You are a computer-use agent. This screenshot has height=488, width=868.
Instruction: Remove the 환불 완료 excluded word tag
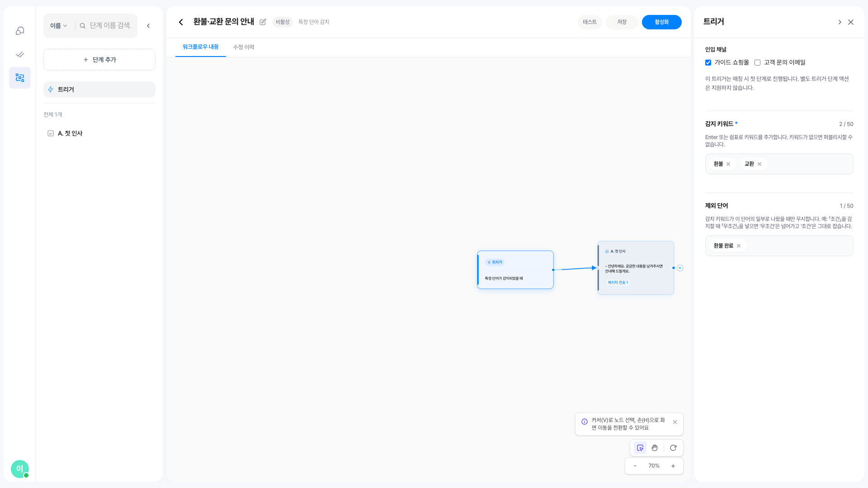[739, 246]
